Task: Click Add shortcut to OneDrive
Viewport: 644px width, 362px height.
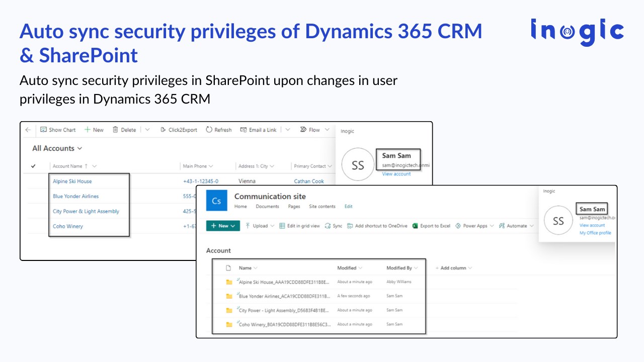Action: [377, 226]
